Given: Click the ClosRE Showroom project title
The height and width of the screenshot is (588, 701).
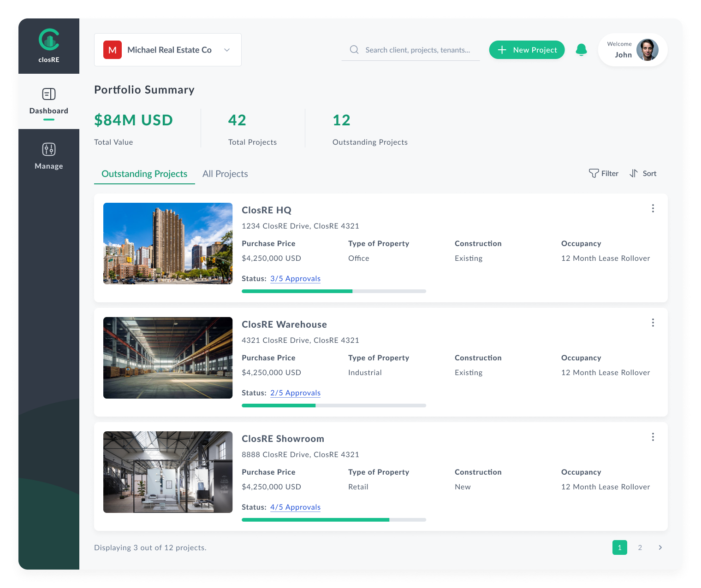Looking at the screenshot, I should tap(283, 439).
